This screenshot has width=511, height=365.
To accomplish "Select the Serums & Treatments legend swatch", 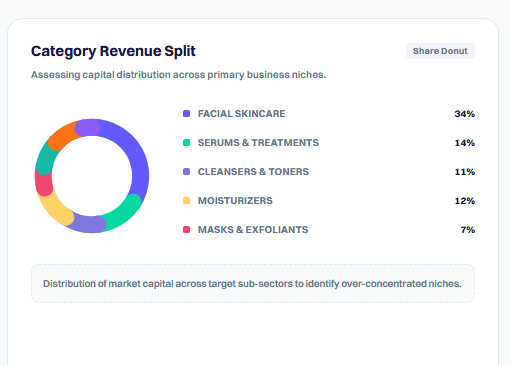I will click(x=187, y=143).
